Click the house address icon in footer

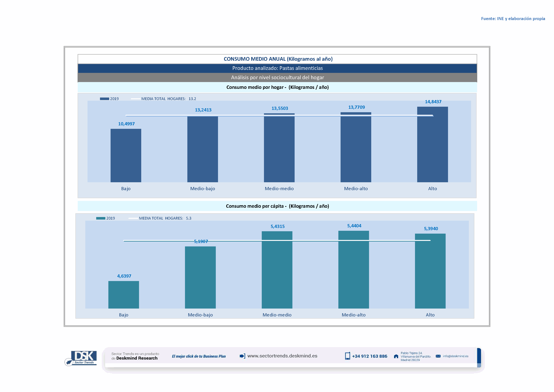click(396, 356)
